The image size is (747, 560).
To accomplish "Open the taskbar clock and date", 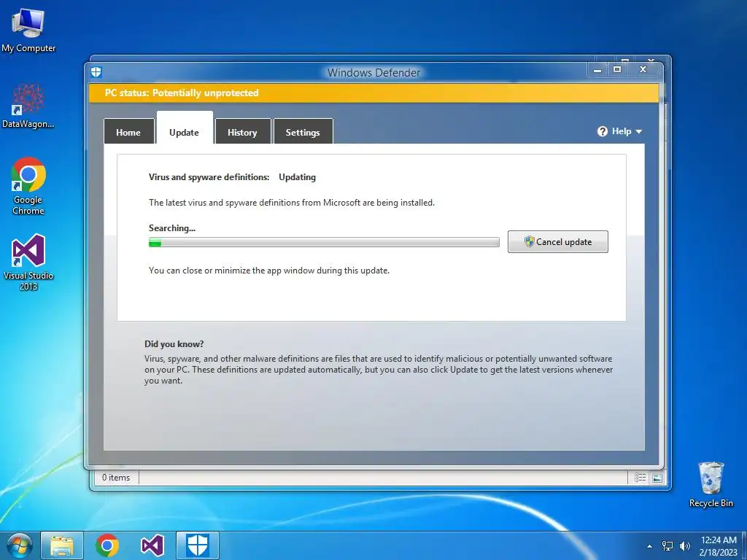I will [x=719, y=546].
